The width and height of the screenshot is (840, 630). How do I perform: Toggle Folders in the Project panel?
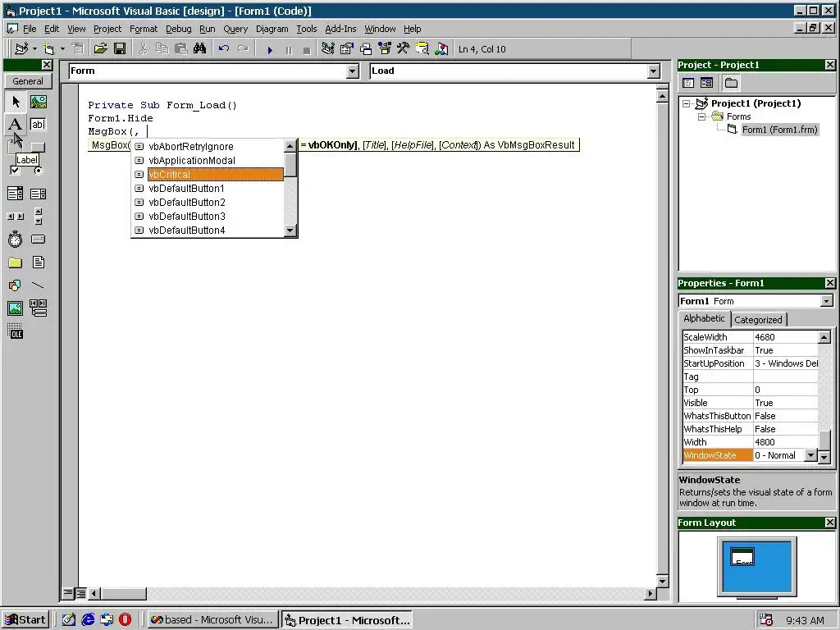pos(731,83)
